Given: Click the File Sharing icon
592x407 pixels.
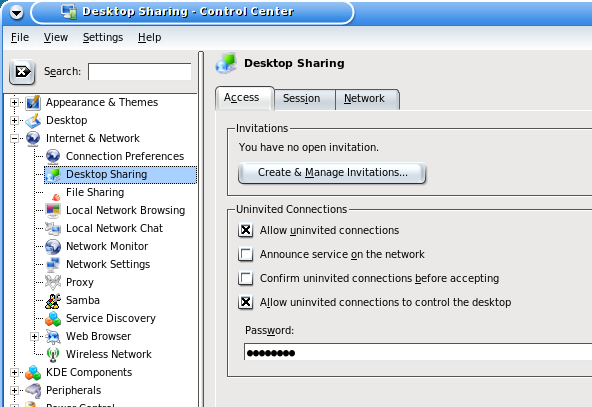Looking at the screenshot, I should click(x=56, y=196).
